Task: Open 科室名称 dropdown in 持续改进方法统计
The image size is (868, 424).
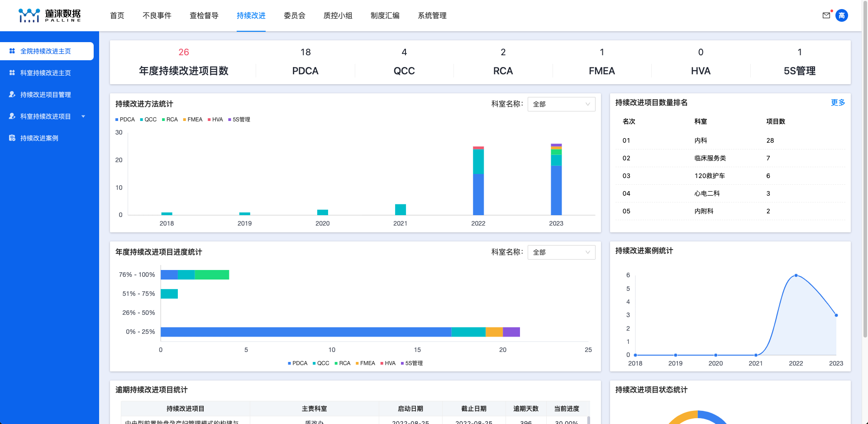Action: [x=561, y=104]
